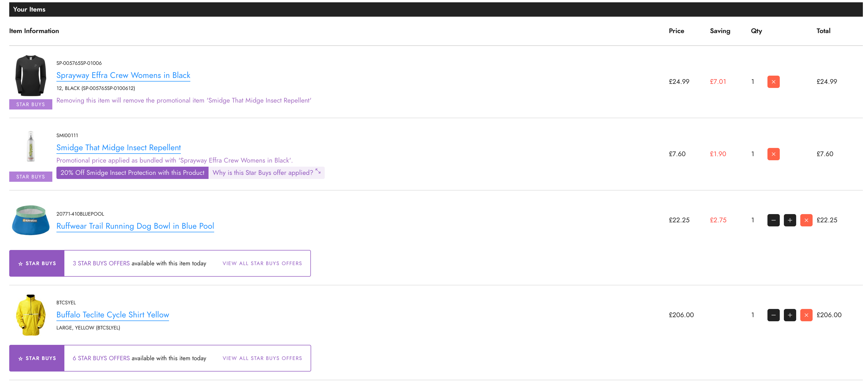Click '12, BLACK (SP-005765SP-0100612)' variant text
868x381 pixels.
click(96, 88)
